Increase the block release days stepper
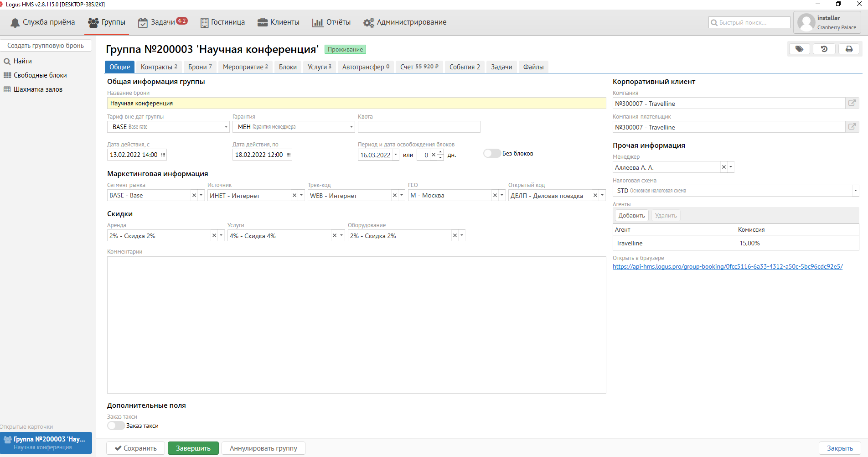Screen dimensions: 868x457 (x=440, y=152)
